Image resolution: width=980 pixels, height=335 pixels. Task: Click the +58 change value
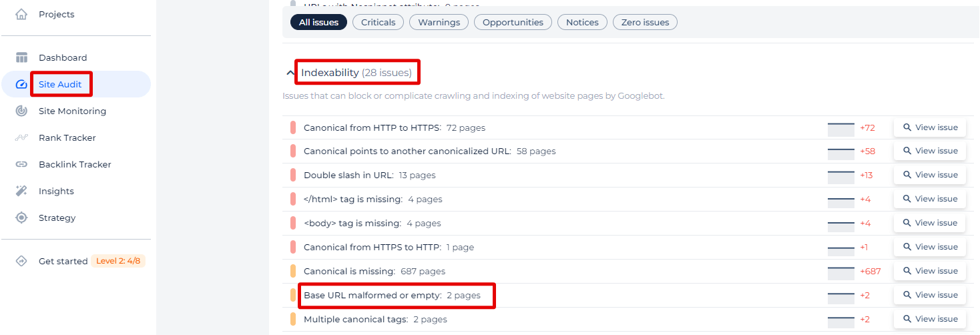click(867, 151)
